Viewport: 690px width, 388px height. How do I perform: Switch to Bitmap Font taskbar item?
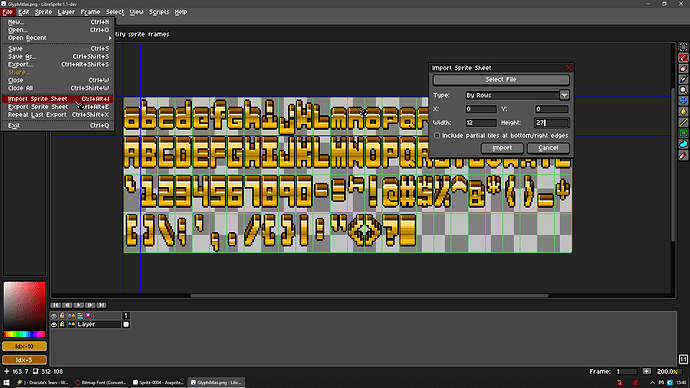pos(101,383)
